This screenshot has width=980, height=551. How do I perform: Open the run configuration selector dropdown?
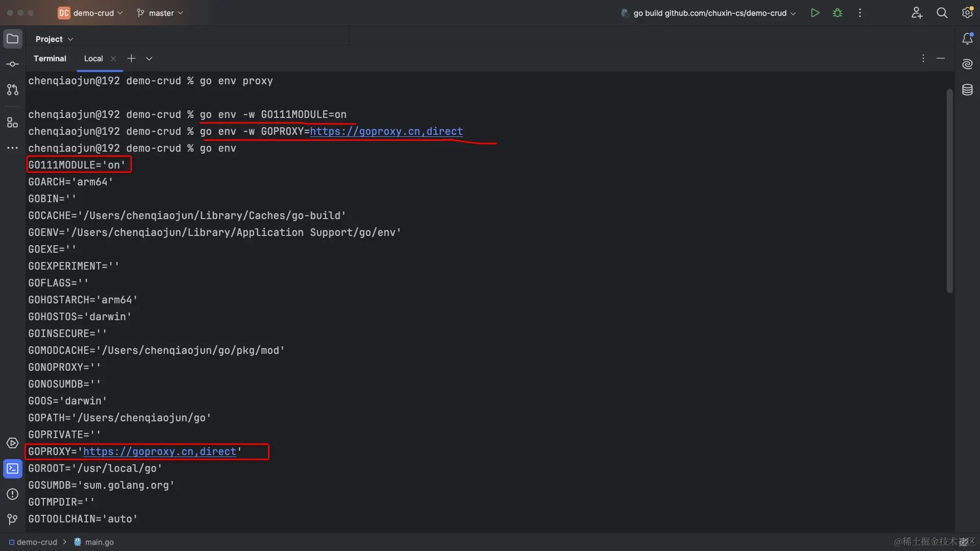click(708, 13)
